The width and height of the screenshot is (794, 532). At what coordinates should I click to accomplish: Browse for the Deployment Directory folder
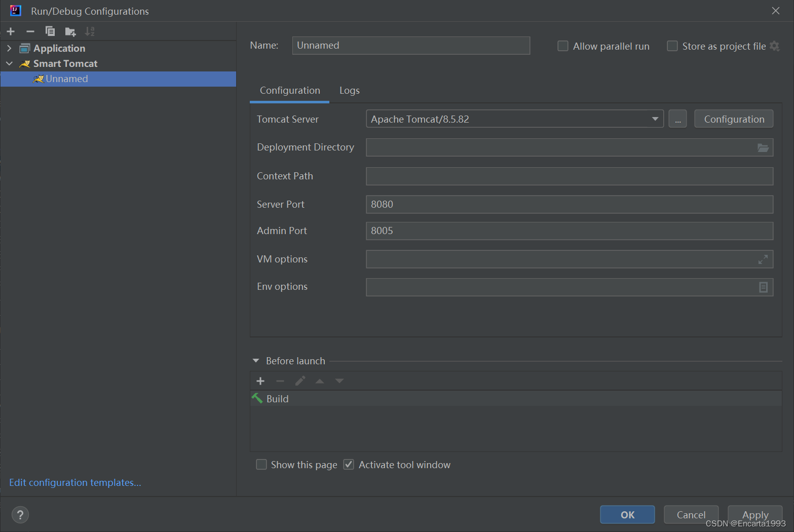(x=763, y=147)
